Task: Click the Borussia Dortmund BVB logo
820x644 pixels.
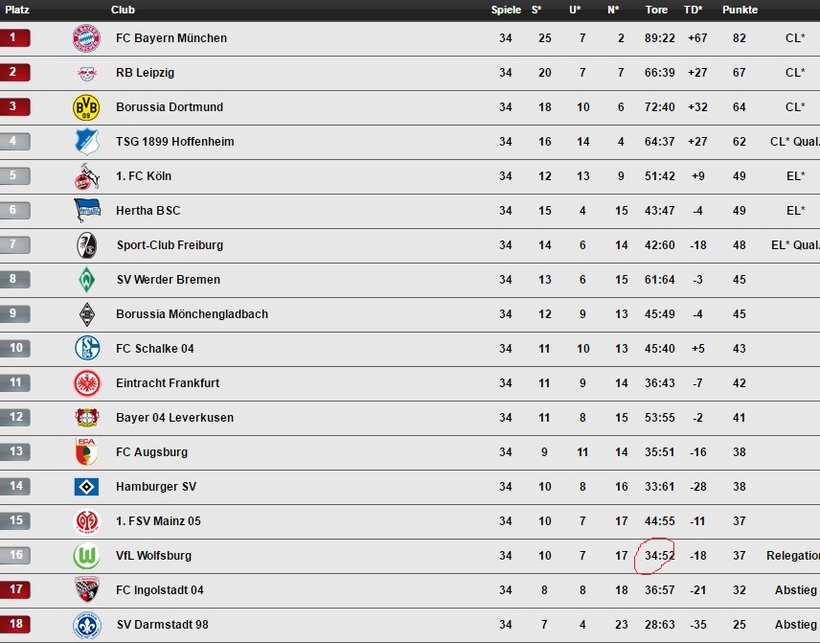Action: point(86,107)
